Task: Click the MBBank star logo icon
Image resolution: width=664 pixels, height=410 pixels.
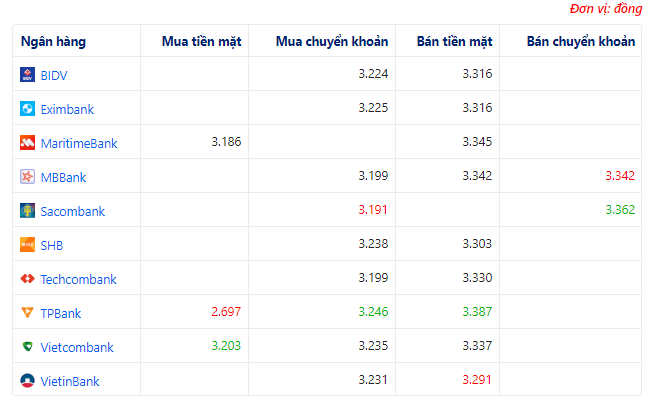Action: pyautogui.click(x=28, y=177)
